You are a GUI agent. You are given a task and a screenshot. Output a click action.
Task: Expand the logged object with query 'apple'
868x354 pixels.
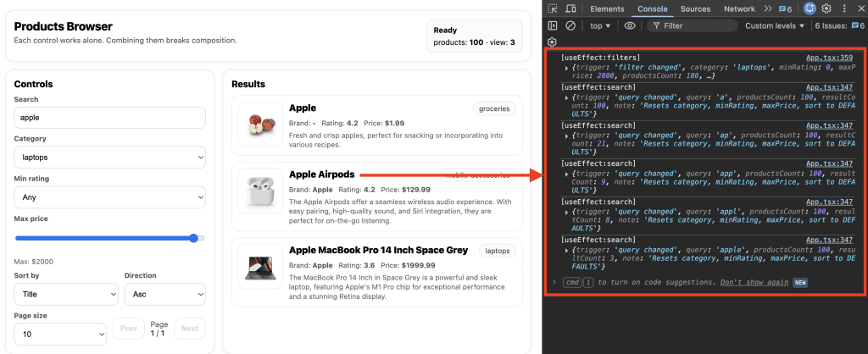(x=566, y=250)
